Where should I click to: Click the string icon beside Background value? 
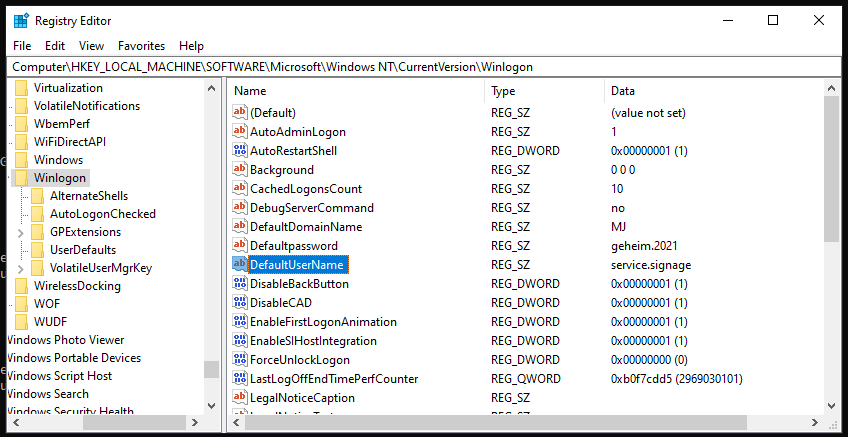pos(240,170)
